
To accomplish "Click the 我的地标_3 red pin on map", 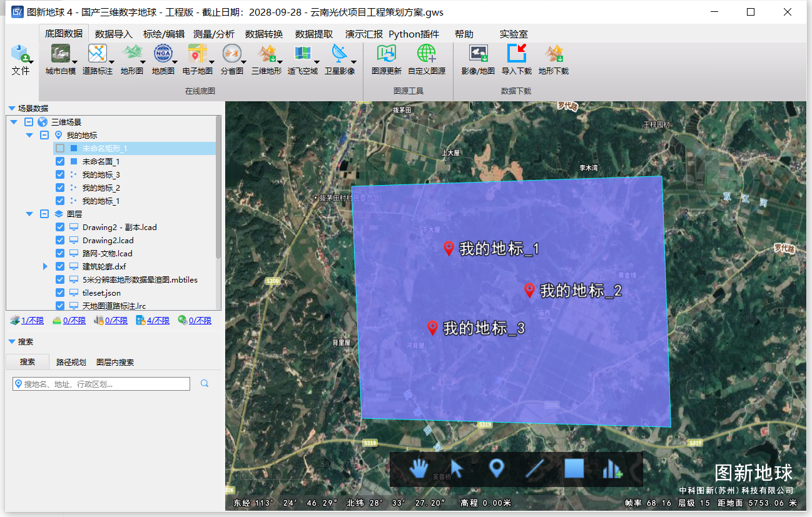I will click(432, 328).
